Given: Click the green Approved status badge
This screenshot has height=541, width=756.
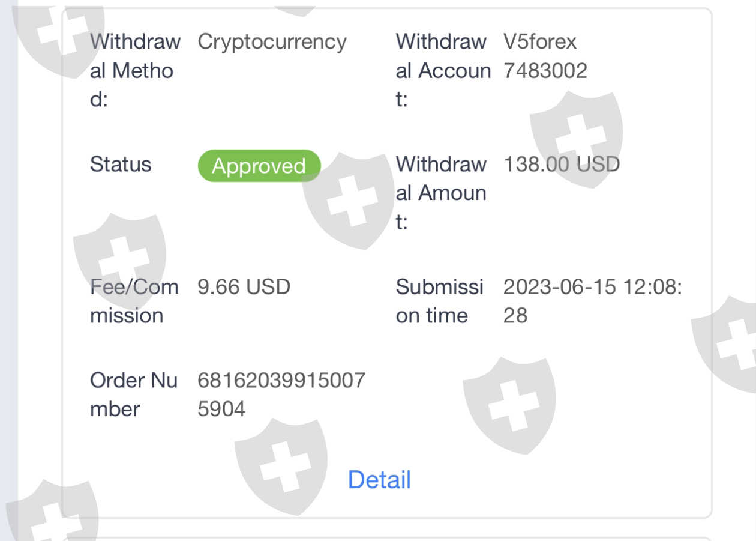Looking at the screenshot, I should click(259, 166).
